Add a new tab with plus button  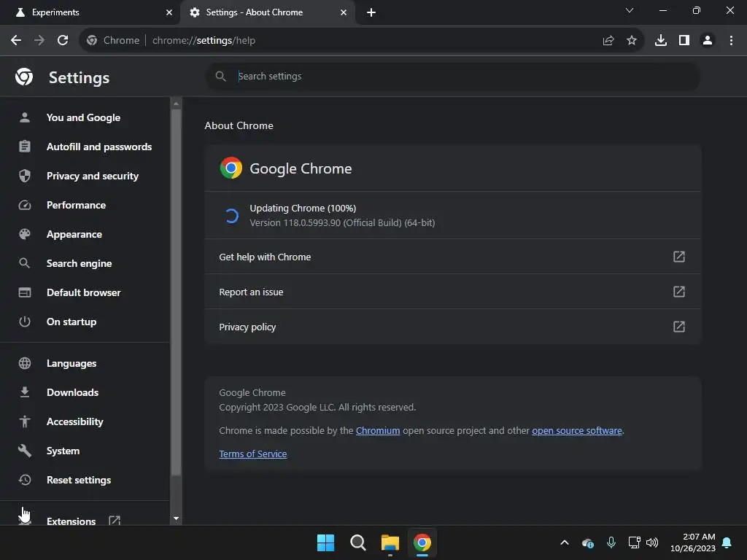click(x=371, y=12)
